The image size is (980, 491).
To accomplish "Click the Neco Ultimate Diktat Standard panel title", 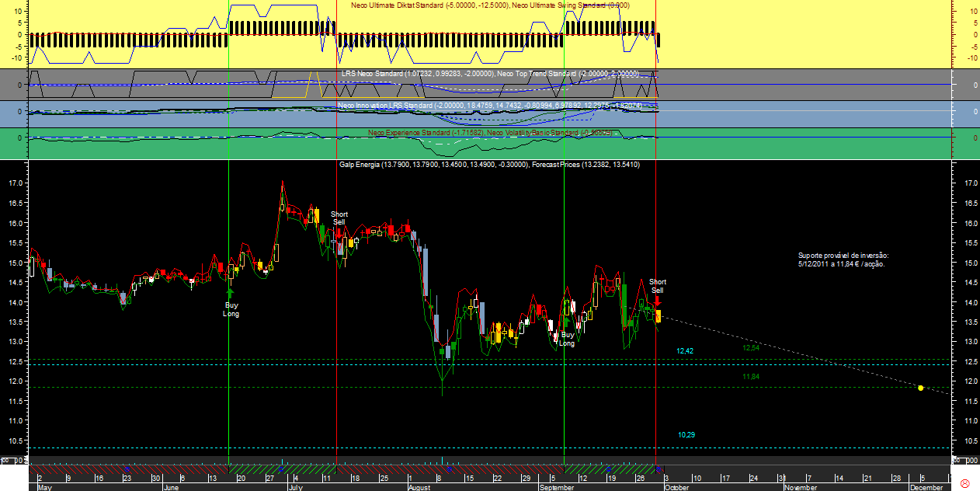I will point(490,5).
